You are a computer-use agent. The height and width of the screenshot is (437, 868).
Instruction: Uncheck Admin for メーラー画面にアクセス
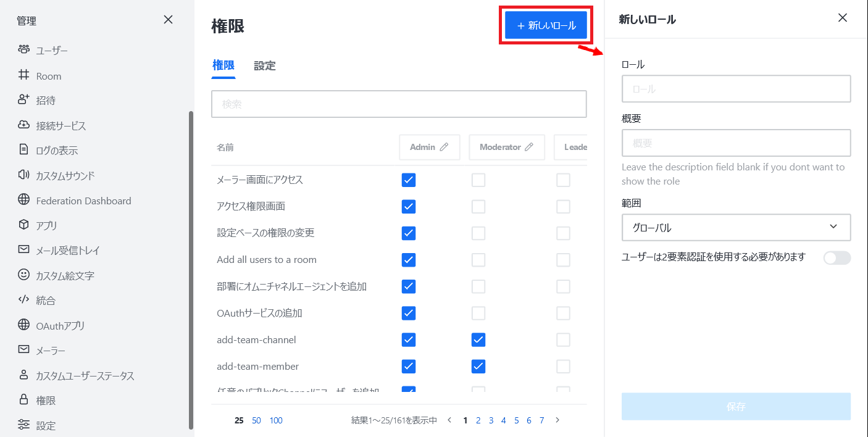coord(409,180)
